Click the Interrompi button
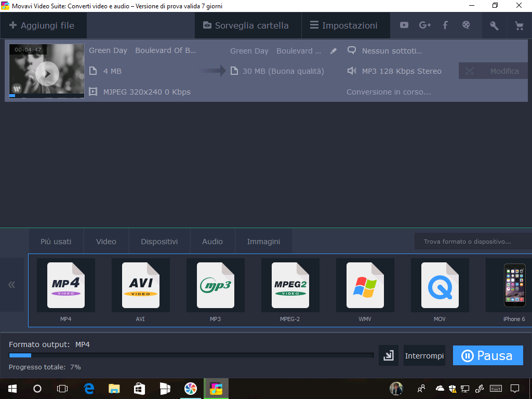This screenshot has width=532, height=399. tap(424, 355)
